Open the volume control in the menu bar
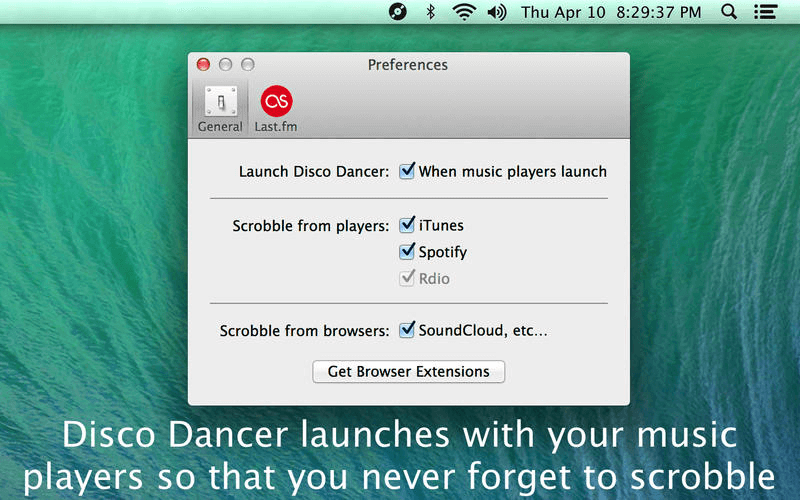 pos(496,12)
